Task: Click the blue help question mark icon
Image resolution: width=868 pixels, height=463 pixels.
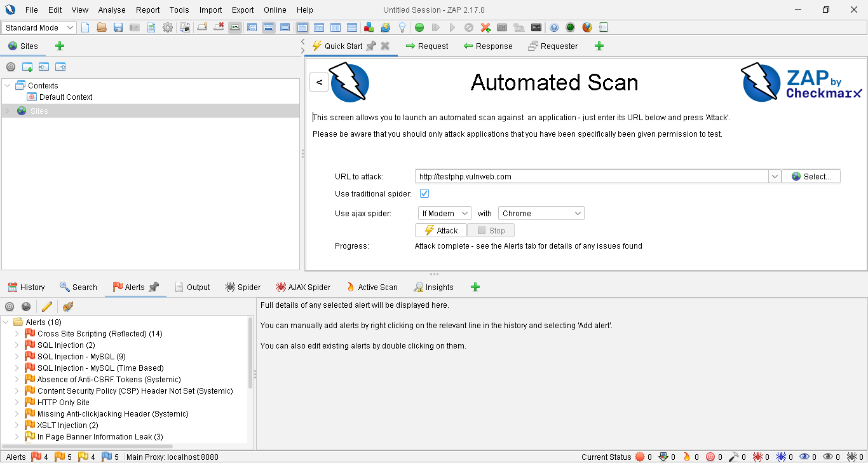Action: [x=554, y=27]
